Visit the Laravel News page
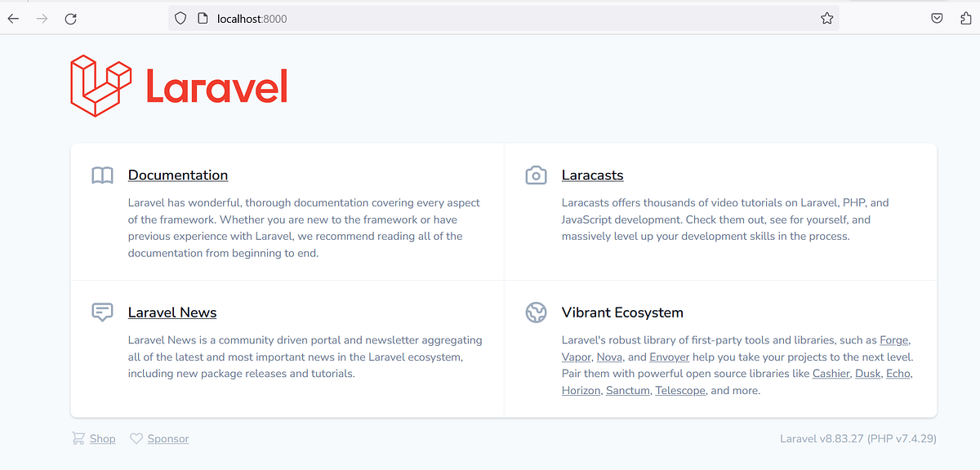This screenshot has width=980, height=470. coord(172,312)
